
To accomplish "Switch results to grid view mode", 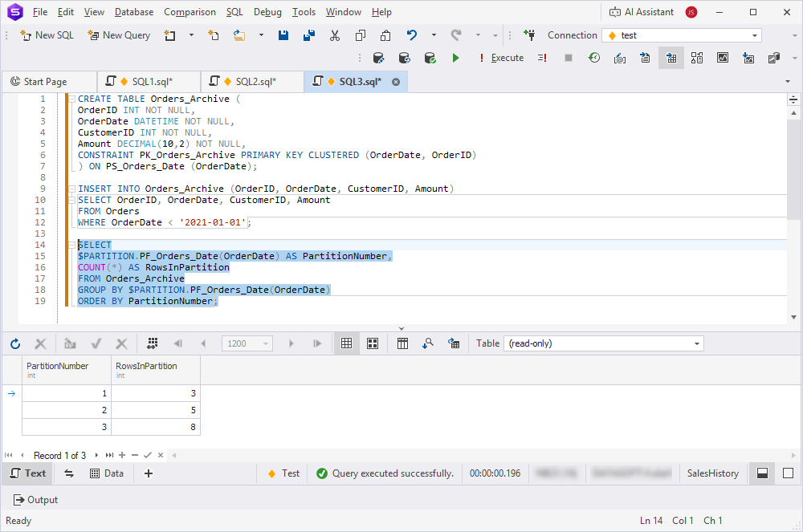I will pos(347,343).
